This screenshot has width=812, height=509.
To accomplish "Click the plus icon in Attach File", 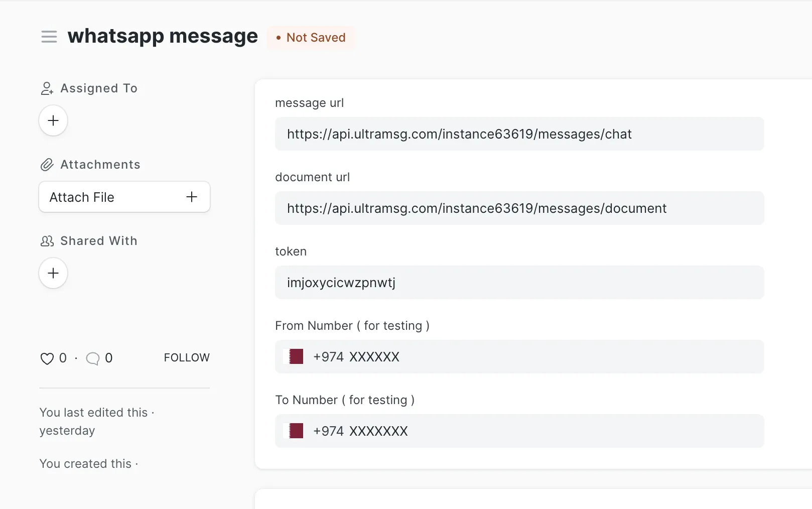I will tap(192, 197).
